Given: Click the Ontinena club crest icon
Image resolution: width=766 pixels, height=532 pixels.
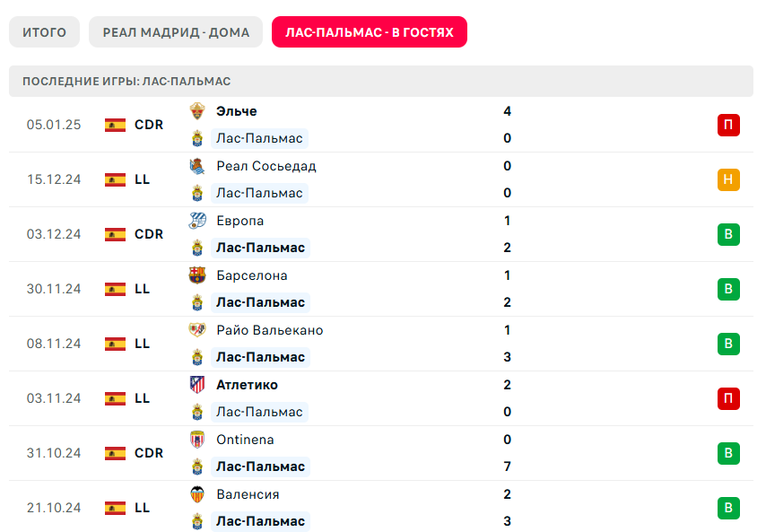Looking at the screenshot, I should tap(197, 440).
